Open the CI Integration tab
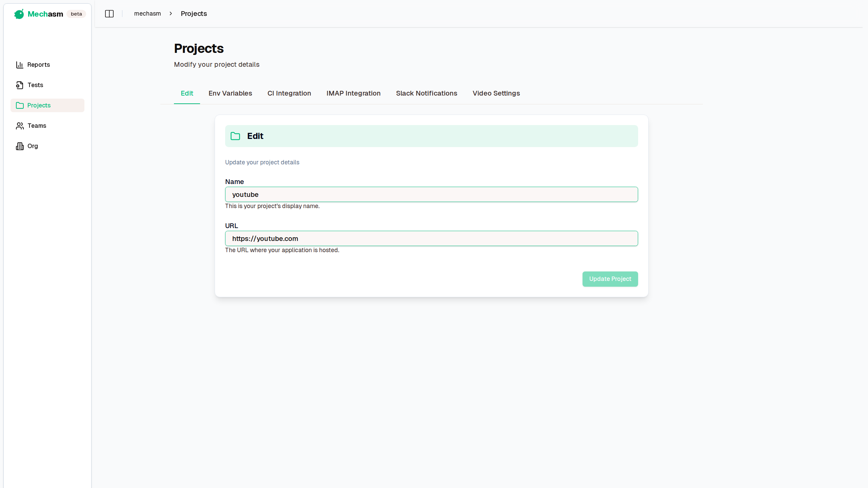This screenshot has width=868, height=488. pos(289,93)
